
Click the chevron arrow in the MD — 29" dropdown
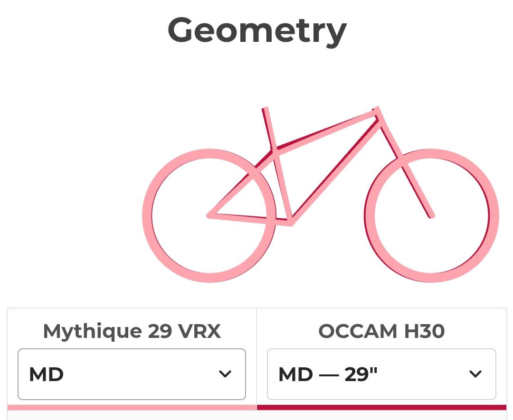[x=475, y=374]
